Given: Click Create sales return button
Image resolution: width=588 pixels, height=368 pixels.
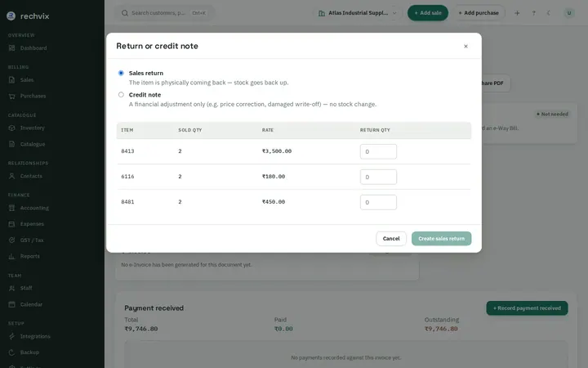Looking at the screenshot, I should click(441, 239).
